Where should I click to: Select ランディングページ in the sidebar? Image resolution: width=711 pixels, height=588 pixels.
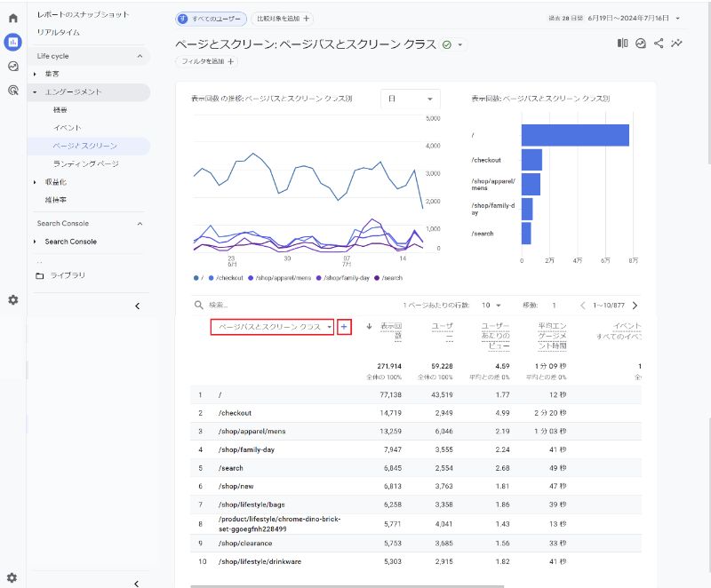tap(85, 163)
